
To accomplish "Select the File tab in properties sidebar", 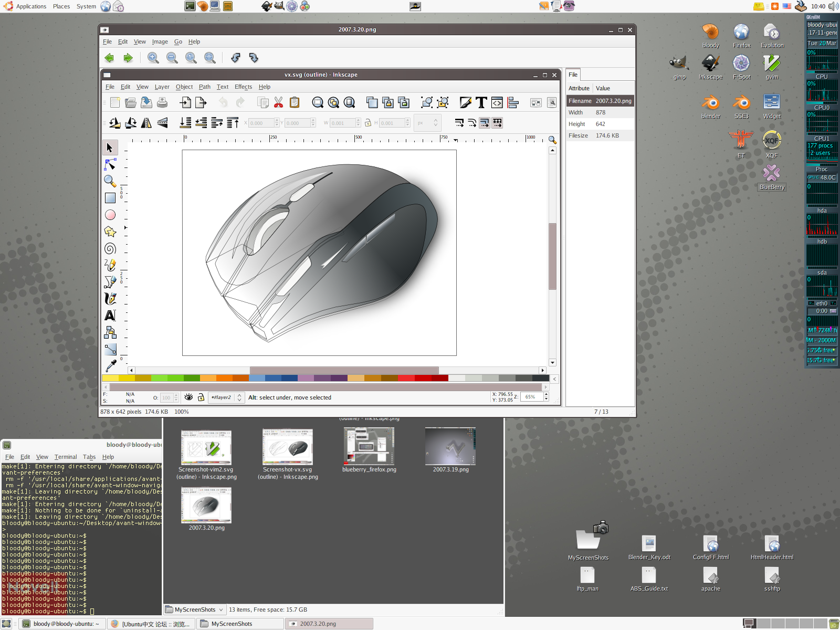I will point(573,75).
